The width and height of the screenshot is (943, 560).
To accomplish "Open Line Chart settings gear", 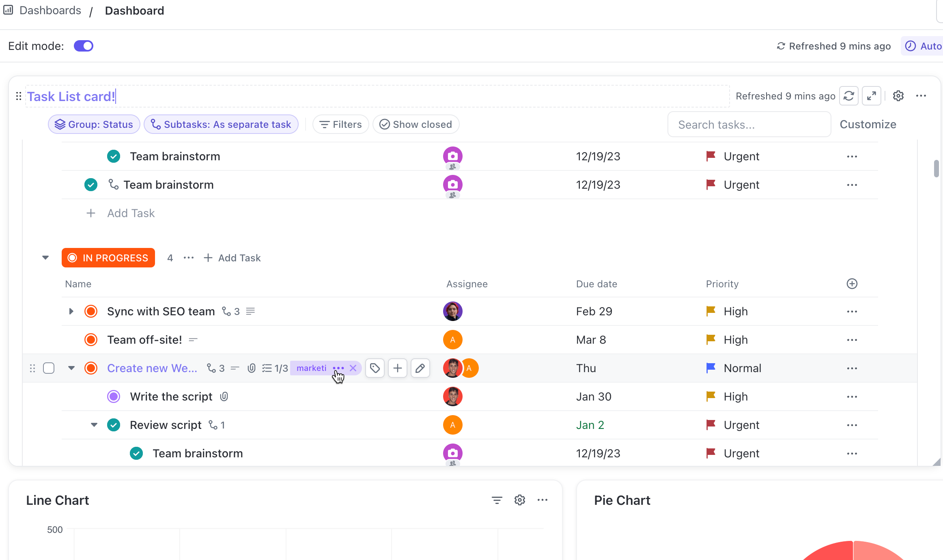I will click(519, 500).
